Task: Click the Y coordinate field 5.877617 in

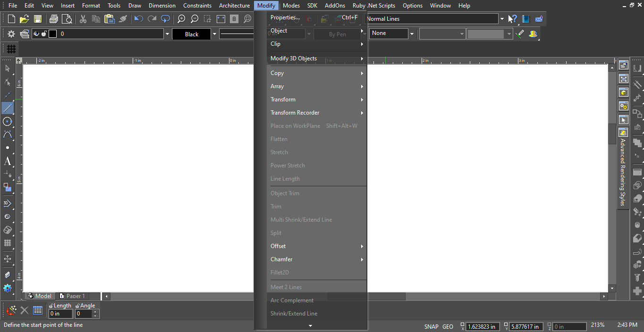Action: [x=526, y=326]
